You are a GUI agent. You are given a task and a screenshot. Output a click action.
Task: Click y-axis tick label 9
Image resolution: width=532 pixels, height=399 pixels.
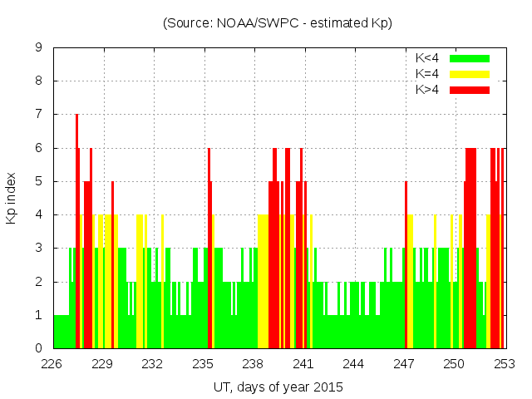click(39, 47)
